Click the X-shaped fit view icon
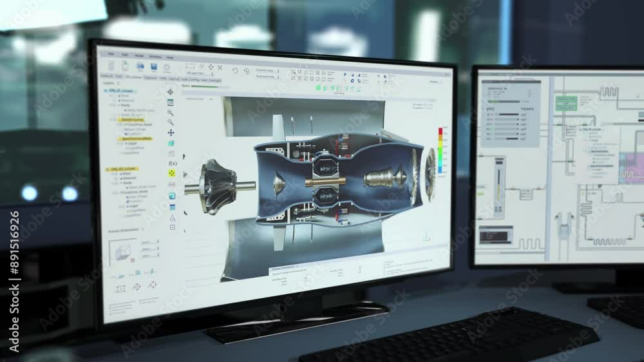This screenshot has width=644, height=362. tap(220, 67)
